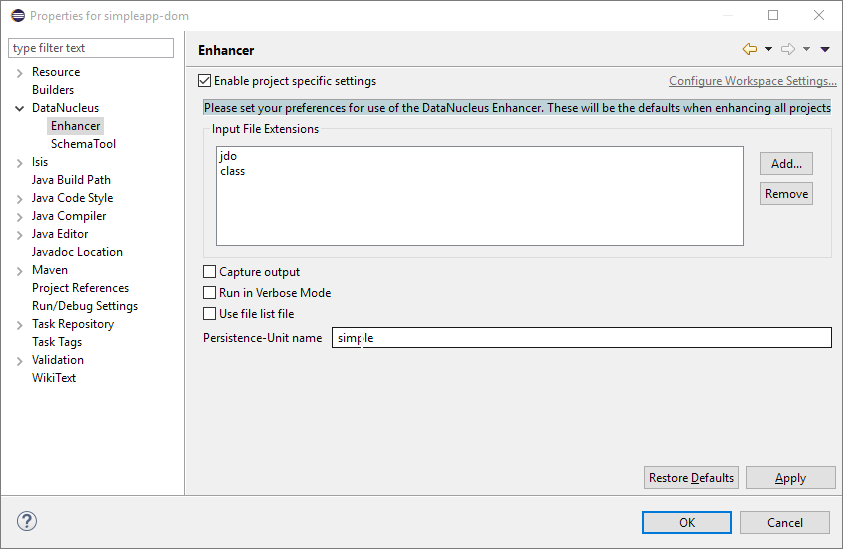Click the Cancel button

pos(784,522)
